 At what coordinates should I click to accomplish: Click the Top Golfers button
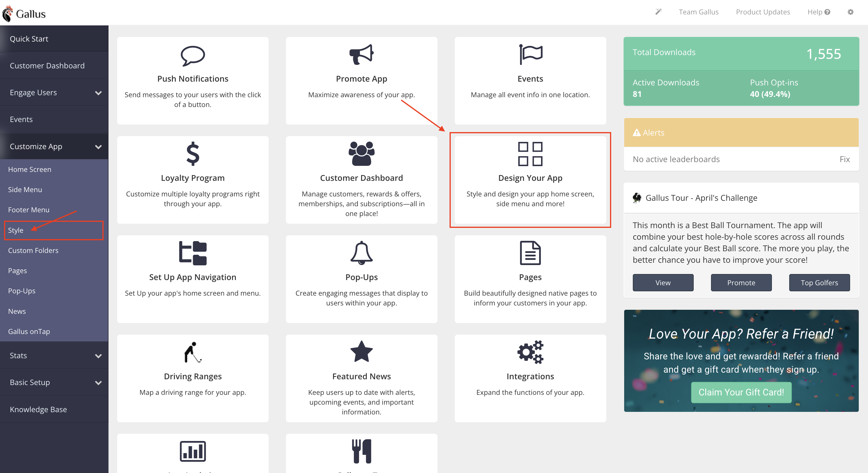coord(819,283)
